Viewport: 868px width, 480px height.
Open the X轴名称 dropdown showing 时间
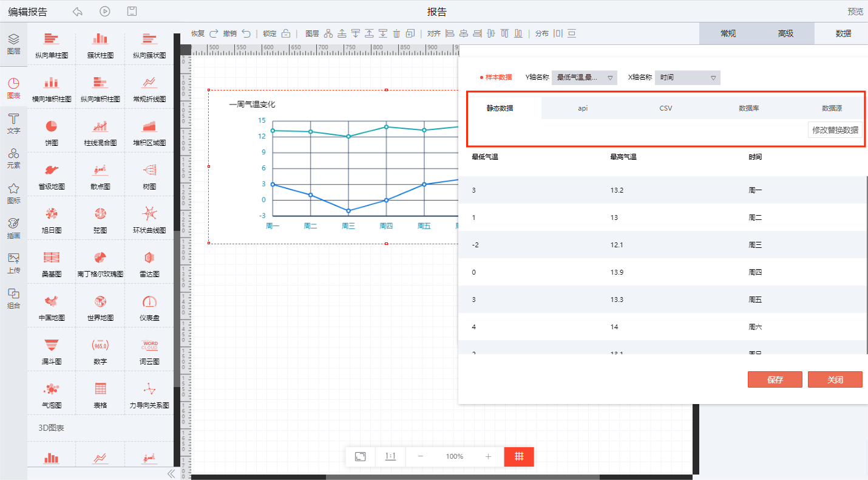[x=687, y=78]
